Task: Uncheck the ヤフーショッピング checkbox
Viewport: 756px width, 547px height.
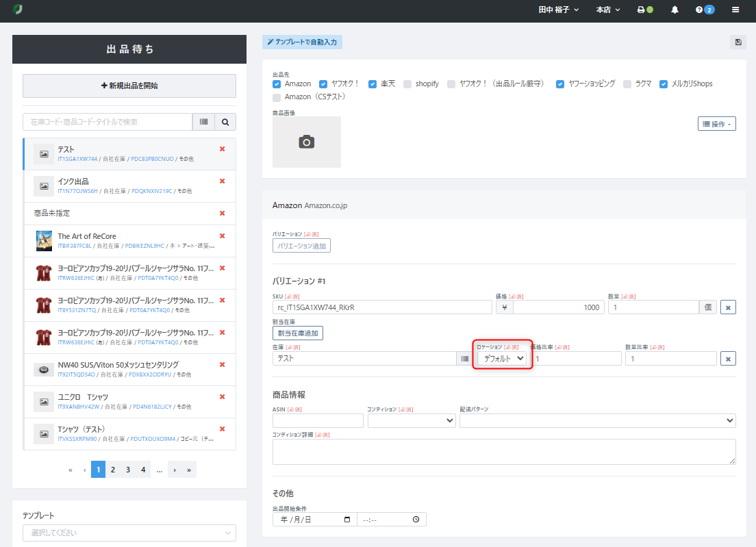Action: pos(559,84)
